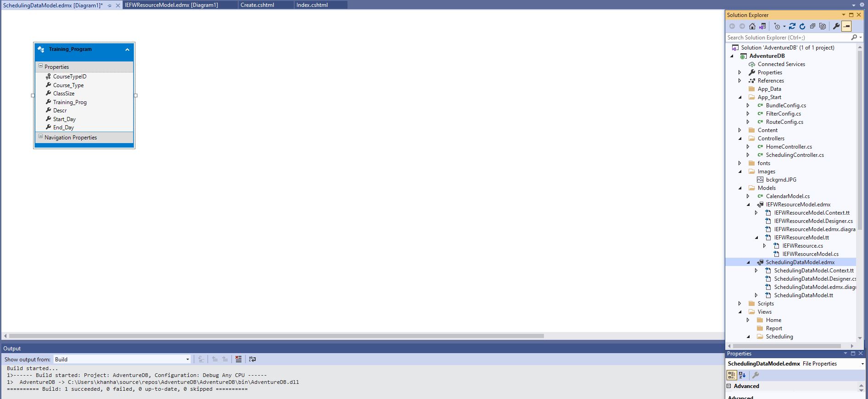Open RouteConfig.cs file

(784, 122)
